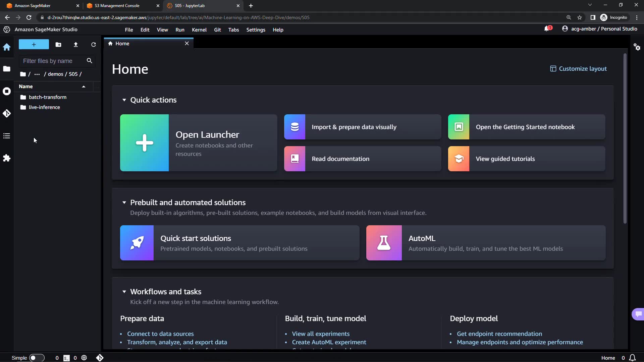Click the Open Launcher card
This screenshot has width=644, height=362.
pos(199,143)
